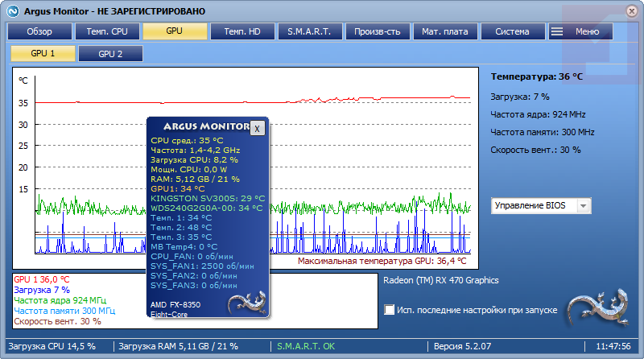Image resolution: width=644 pixels, height=359 pixels.
Task: Close the Argus Monitor main window
Action: 632,11
